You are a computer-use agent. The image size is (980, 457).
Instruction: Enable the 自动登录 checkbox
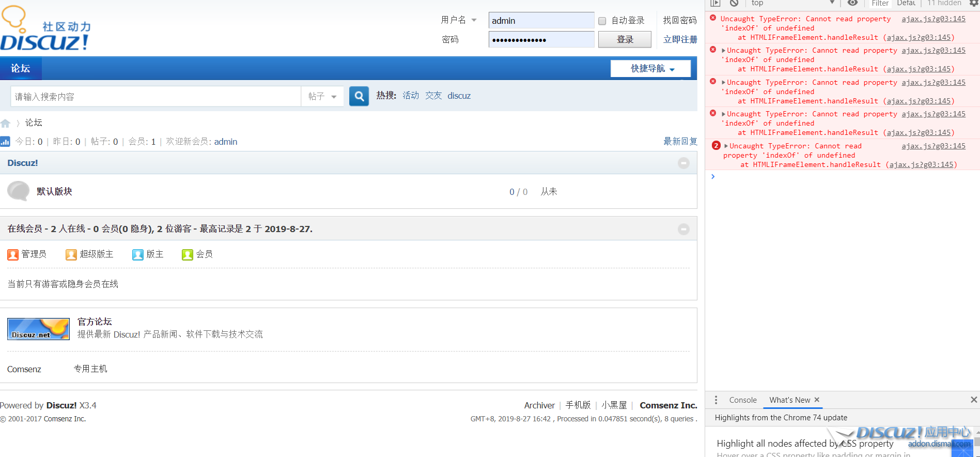pyautogui.click(x=602, y=21)
